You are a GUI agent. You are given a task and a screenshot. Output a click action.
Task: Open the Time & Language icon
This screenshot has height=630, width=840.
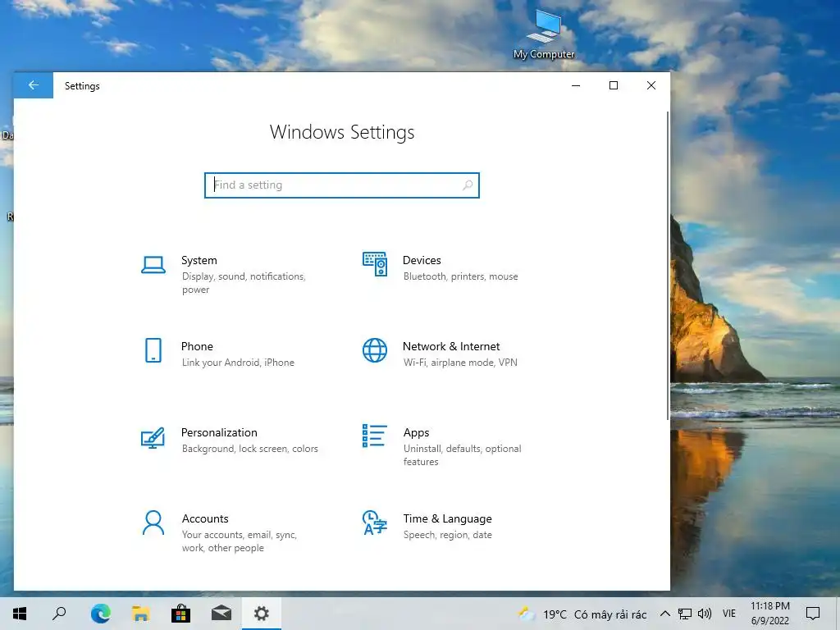click(x=374, y=523)
